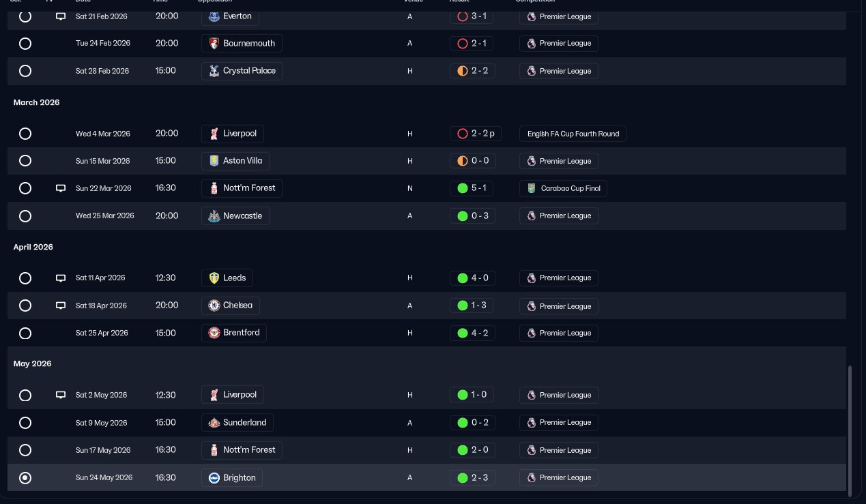The image size is (866, 504).
Task: Click the green win indicator for the Leeds result
Action: point(462,278)
